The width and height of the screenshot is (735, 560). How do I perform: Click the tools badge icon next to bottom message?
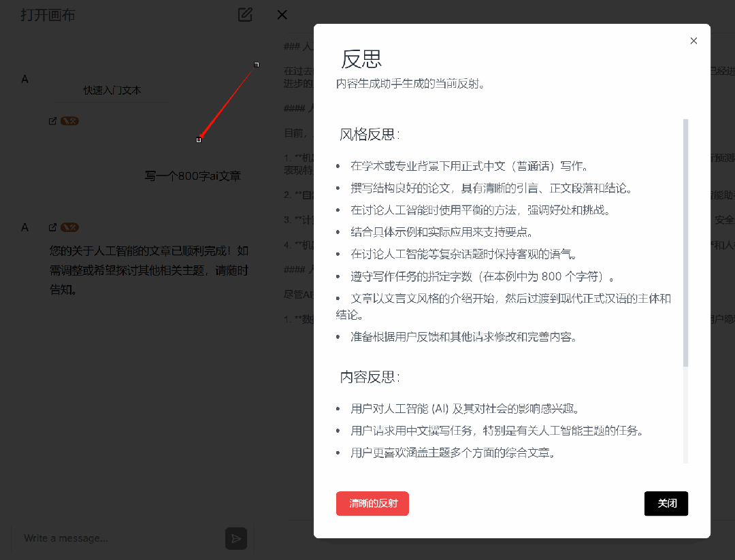tap(68, 227)
